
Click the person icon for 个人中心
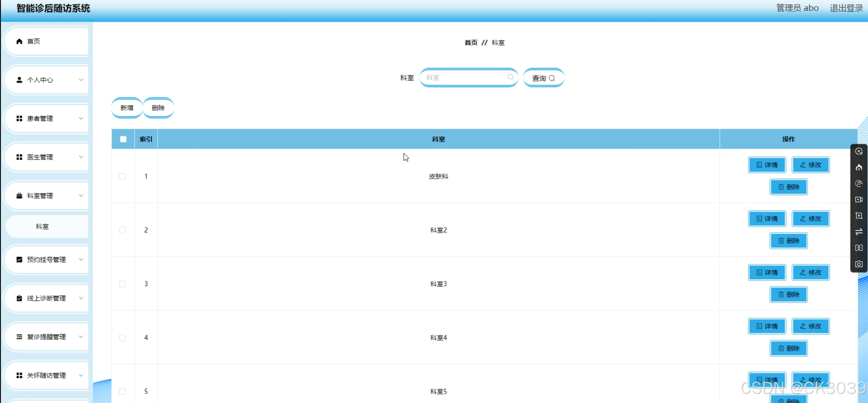(x=19, y=80)
